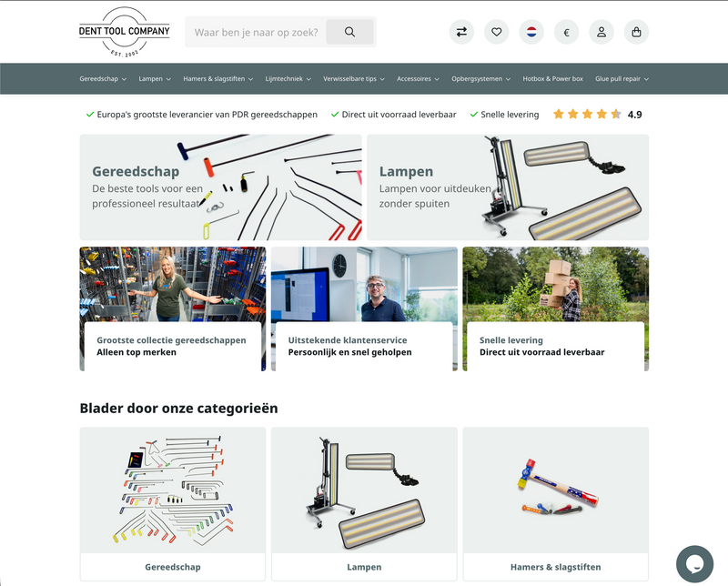728x586 pixels.
Task: Open the Opbergsystemen nav item
Action: coord(477,79)
